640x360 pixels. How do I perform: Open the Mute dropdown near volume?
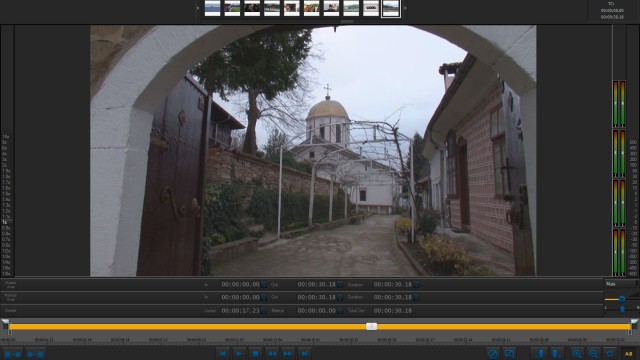(621, 284)
